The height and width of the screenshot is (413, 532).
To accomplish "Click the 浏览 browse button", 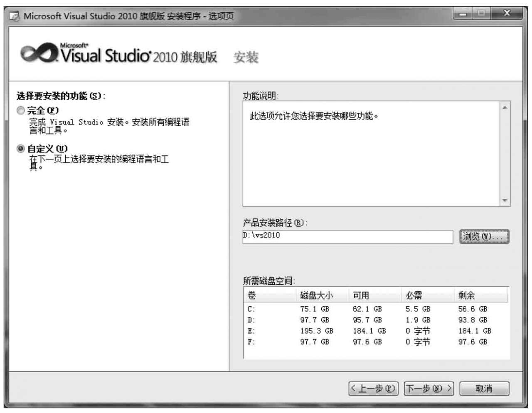I will click(x=484, y=236).
